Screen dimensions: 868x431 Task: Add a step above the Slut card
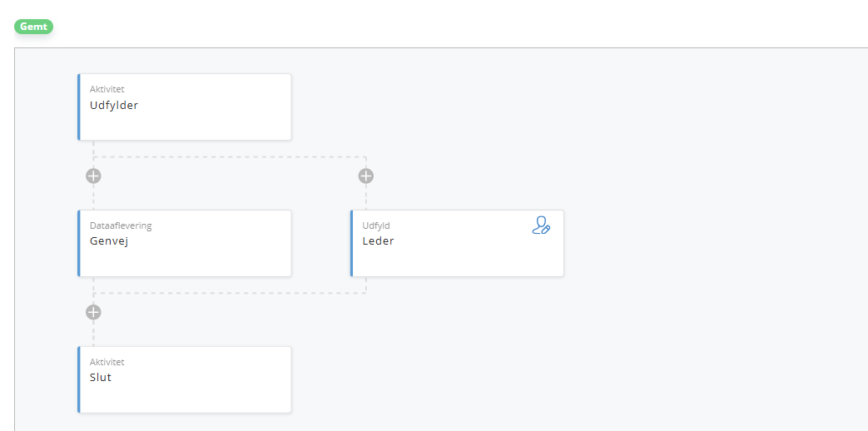tap(93, 312)
